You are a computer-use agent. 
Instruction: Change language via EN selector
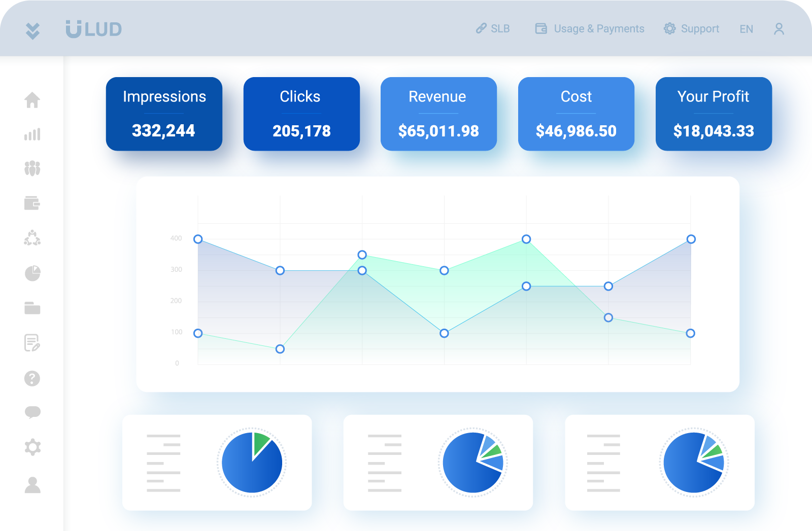[x=746, y=29]
